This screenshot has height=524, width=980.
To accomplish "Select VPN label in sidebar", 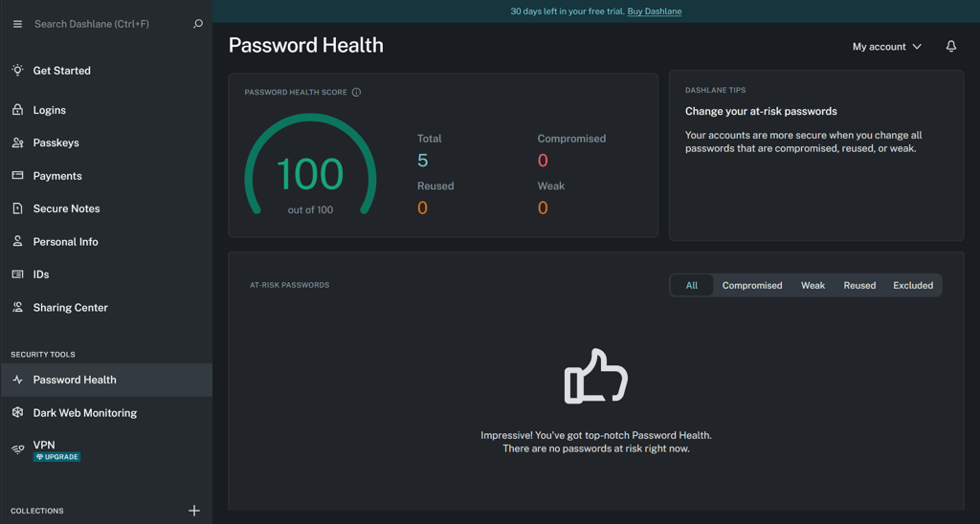I will pos(44,445).
